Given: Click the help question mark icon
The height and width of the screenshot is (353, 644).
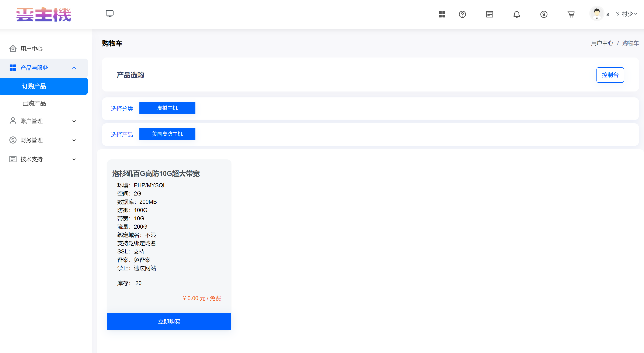Looking at the screenshot, I should pos(462,14).
